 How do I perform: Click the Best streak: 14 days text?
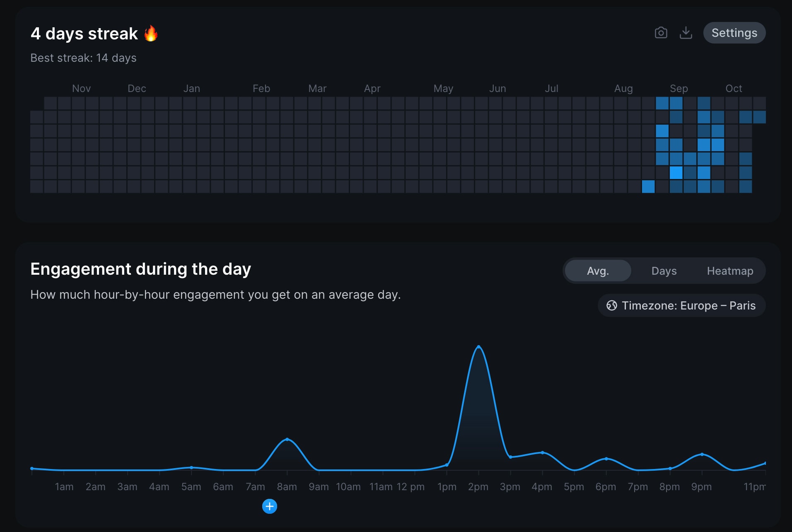point(83,58)
